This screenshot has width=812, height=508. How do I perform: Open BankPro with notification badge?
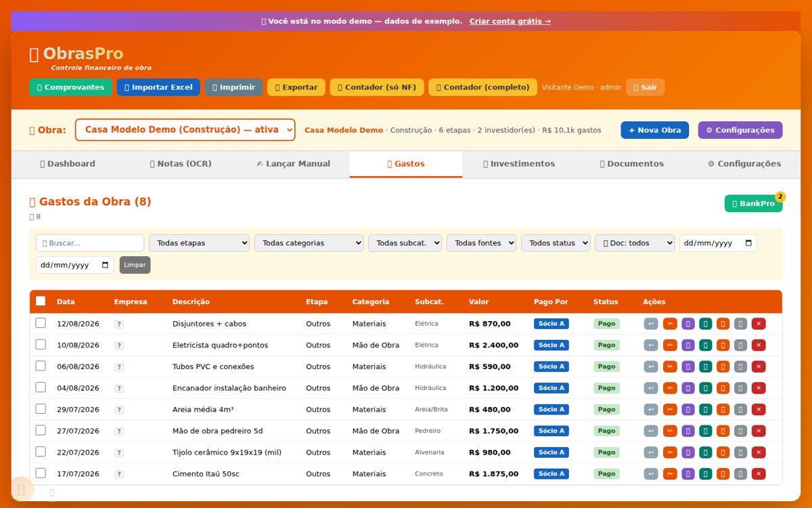point(753,203)
